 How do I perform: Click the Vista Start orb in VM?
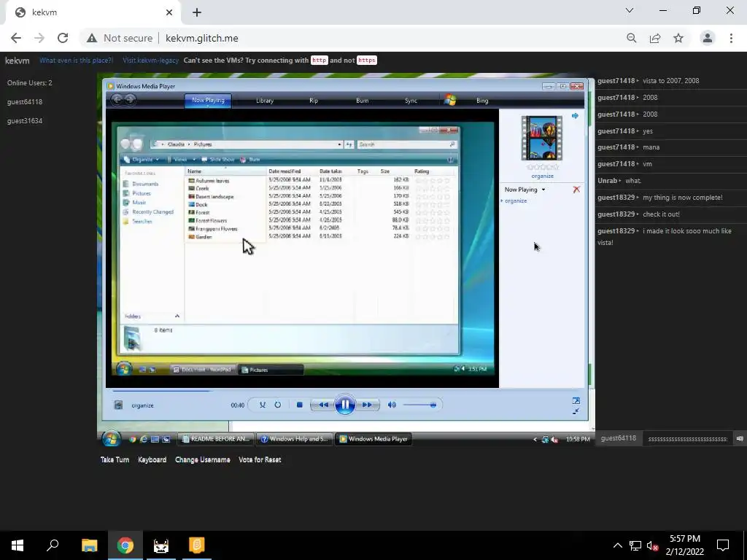111,438
